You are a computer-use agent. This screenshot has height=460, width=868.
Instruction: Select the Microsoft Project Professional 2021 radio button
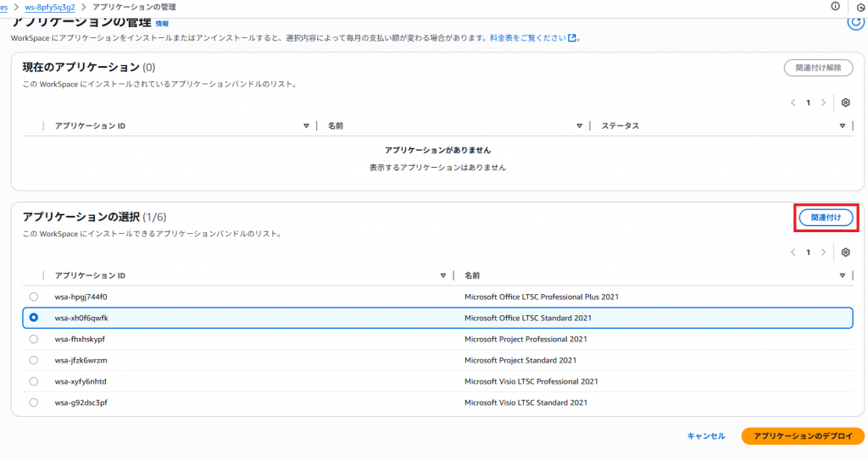click(34, 339)
